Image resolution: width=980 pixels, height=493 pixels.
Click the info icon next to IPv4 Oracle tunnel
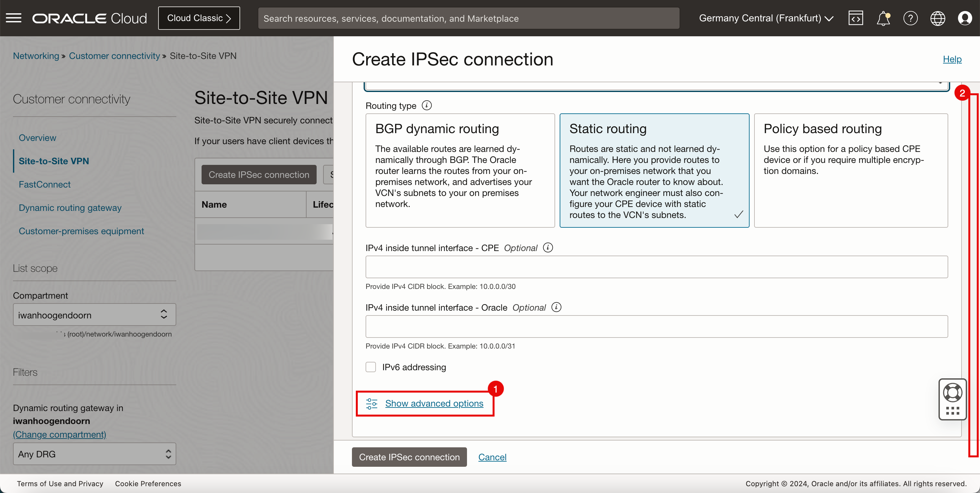[x=556, y=307]
